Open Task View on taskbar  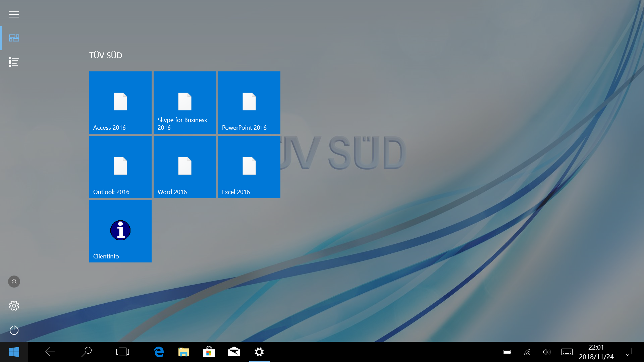(122, 352)
